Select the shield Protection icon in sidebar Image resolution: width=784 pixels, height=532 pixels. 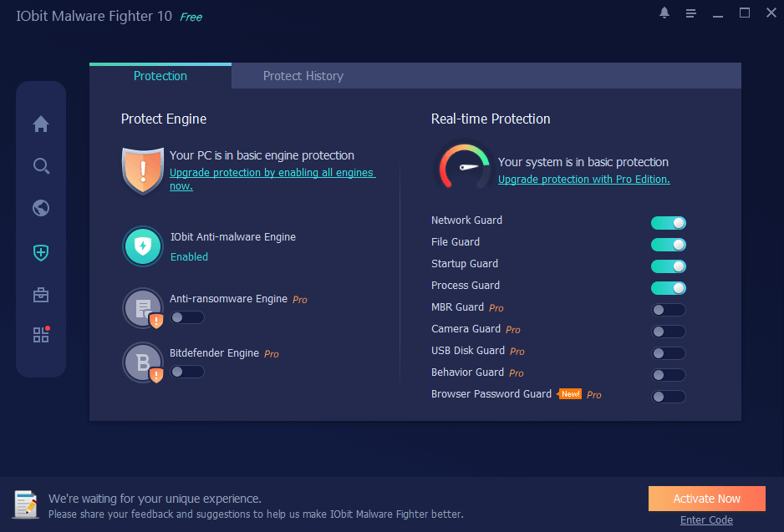pyautogui.click(x=40, y=252)
